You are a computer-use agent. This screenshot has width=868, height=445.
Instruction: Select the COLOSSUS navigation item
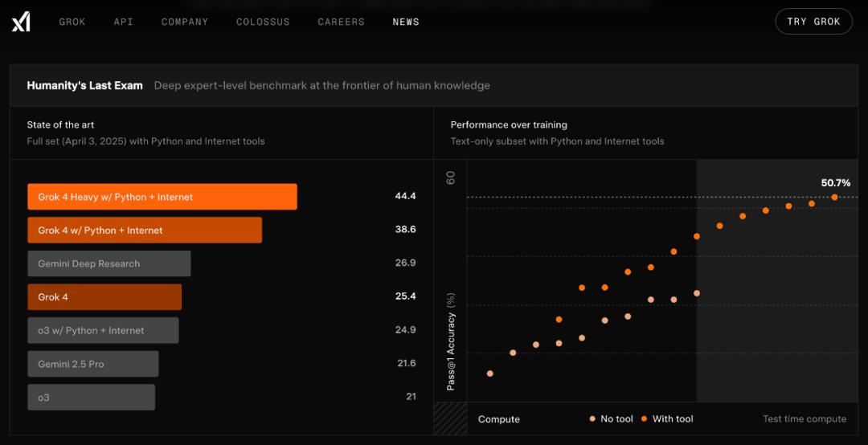263,22
